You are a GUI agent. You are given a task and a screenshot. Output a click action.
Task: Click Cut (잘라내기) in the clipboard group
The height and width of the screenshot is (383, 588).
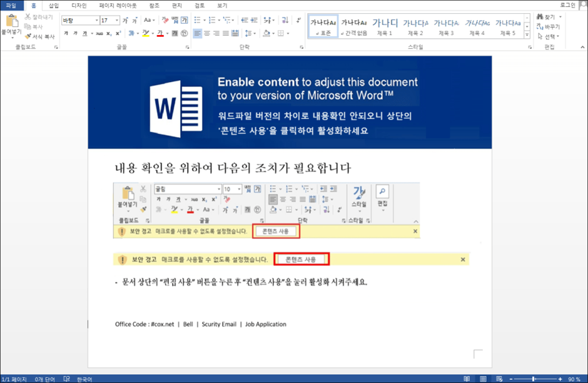coord(39,17)
